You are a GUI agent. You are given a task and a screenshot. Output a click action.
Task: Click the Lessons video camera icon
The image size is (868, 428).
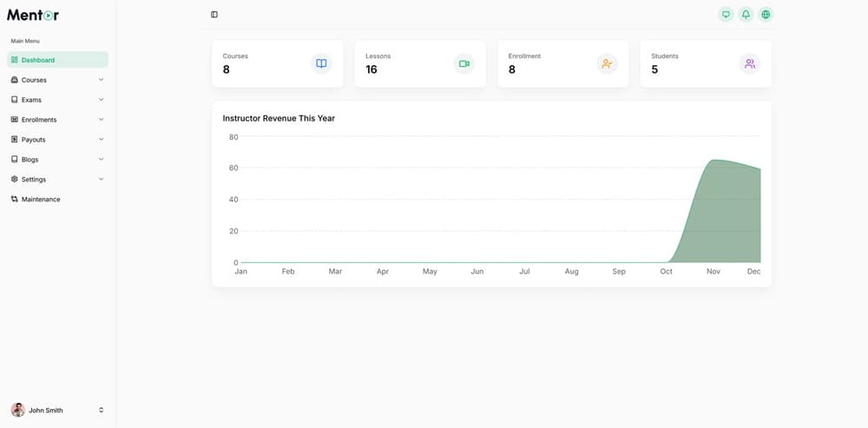coord(464,63)
